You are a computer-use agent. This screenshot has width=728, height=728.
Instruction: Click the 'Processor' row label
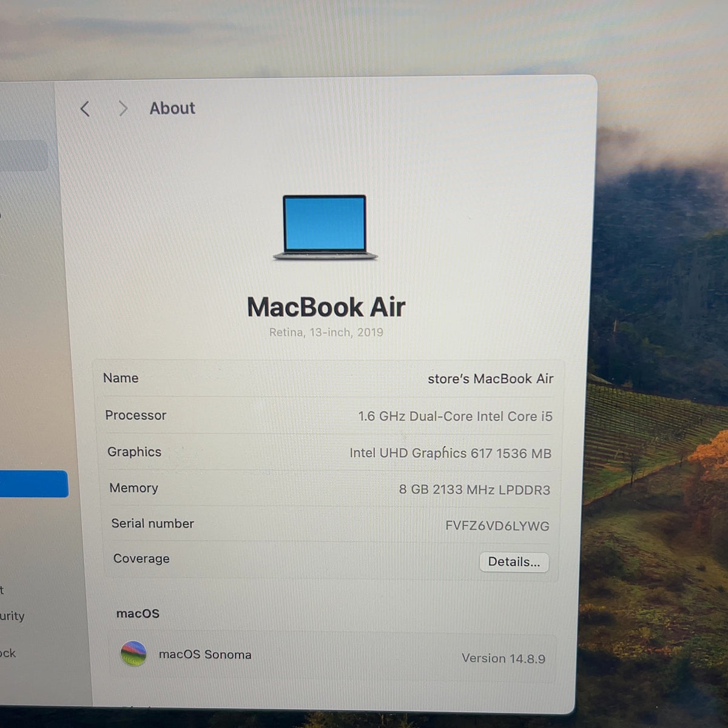(x=135, y=415)
